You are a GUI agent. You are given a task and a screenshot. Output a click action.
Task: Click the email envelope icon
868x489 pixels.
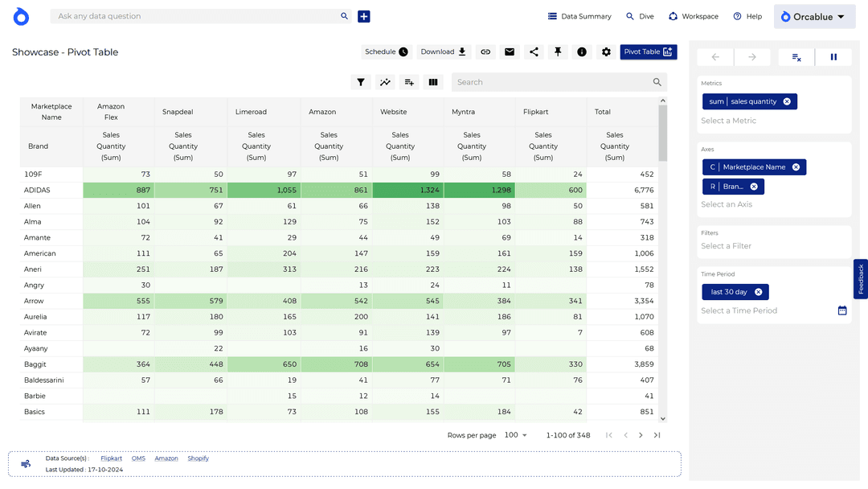(510, 52)
